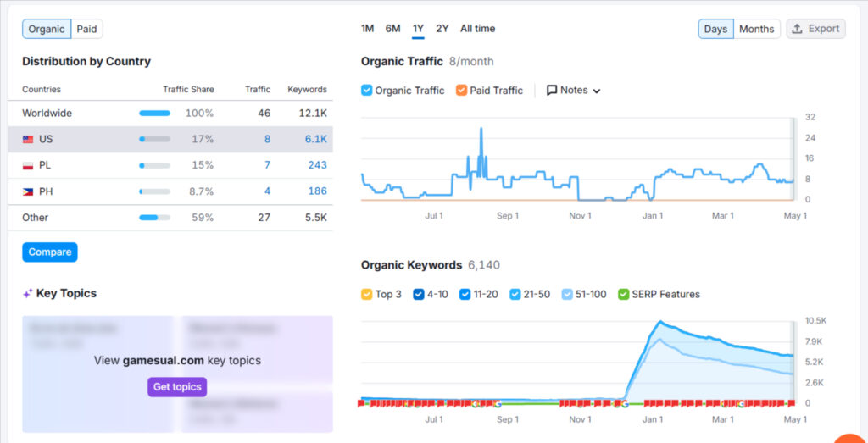Click the Other traffic share bar

[x=154, y=218]
